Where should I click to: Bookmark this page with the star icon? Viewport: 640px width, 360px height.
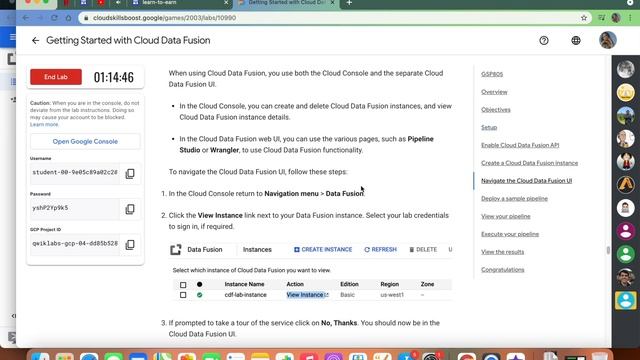tap(584, 18)
